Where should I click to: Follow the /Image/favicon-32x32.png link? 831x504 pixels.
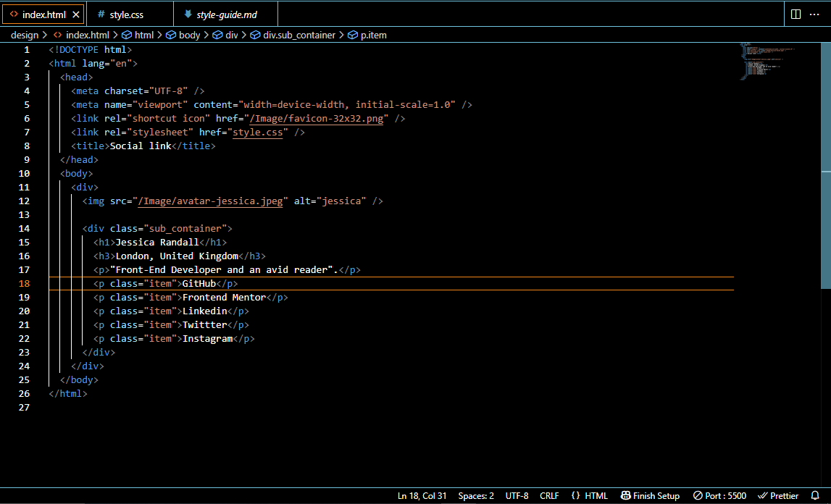pos(317,118)
